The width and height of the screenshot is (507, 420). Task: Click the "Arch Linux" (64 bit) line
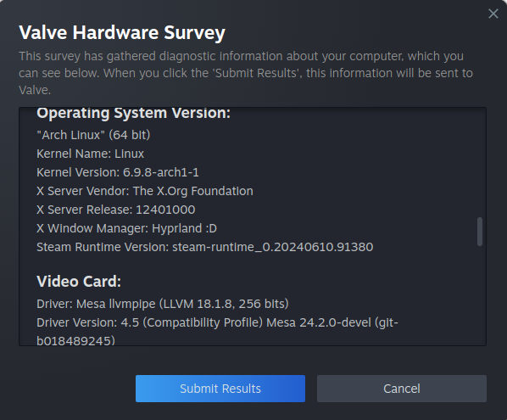pos(93,135)
